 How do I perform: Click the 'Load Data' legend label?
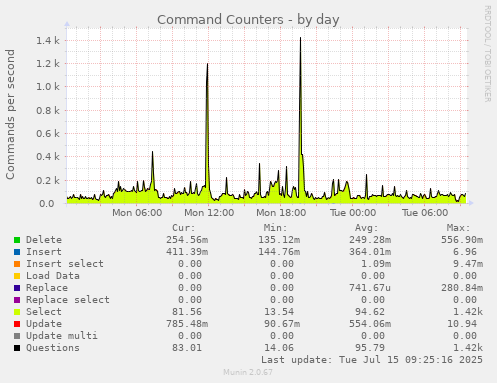53,276
